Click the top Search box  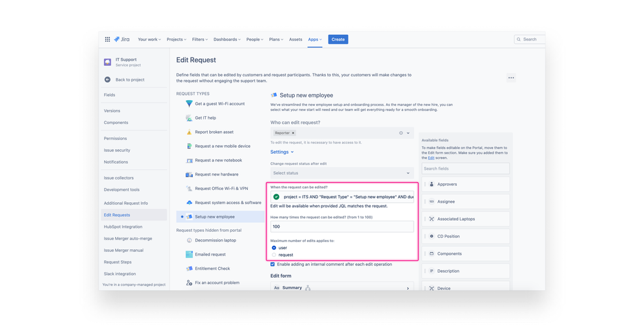point(529,39)
